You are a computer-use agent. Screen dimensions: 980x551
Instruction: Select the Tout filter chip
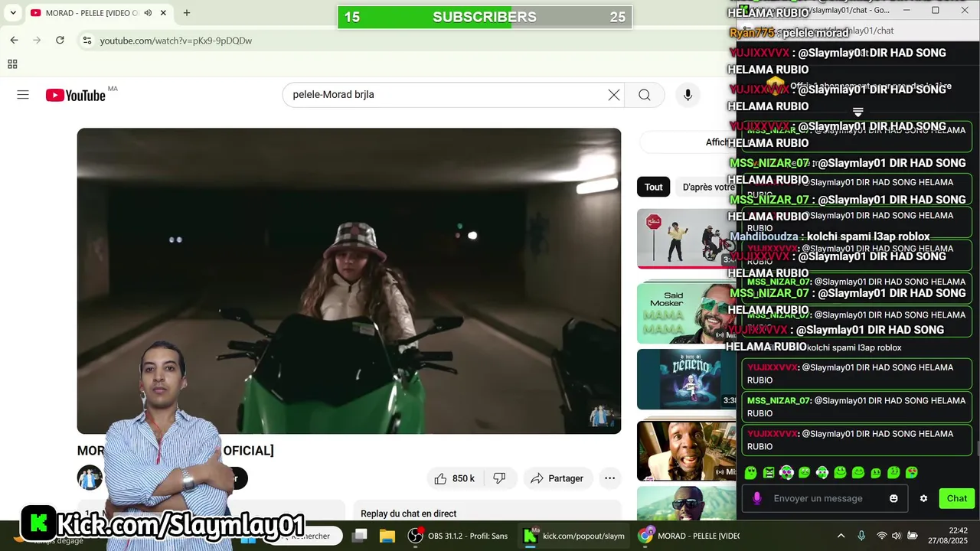click(653, 187)
